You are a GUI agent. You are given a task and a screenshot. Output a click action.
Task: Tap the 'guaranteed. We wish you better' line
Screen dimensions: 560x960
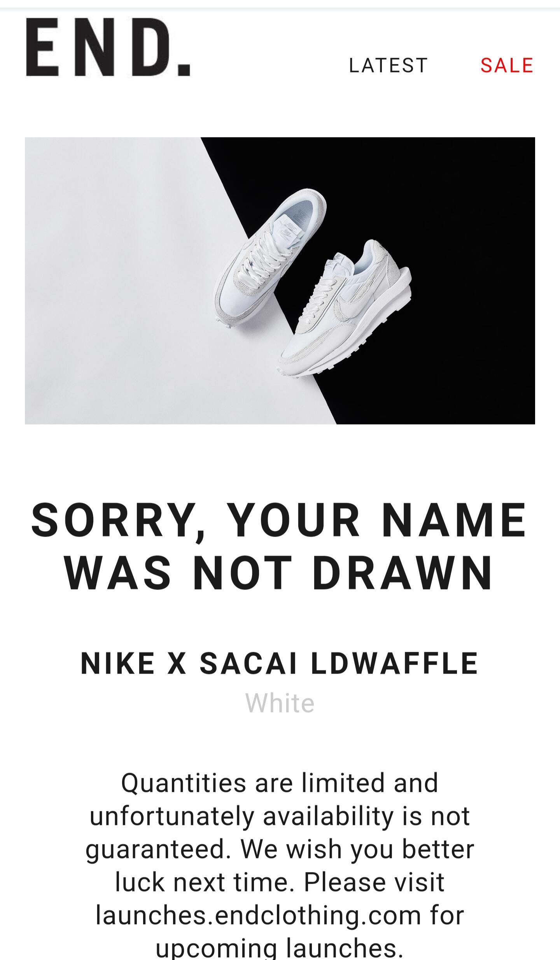280,849
